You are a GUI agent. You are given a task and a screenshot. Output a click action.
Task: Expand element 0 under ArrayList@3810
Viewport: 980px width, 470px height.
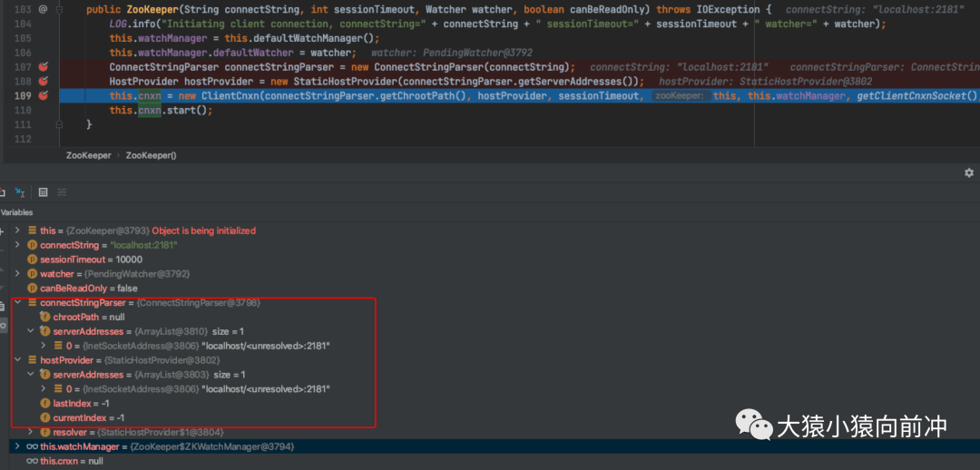44,346
